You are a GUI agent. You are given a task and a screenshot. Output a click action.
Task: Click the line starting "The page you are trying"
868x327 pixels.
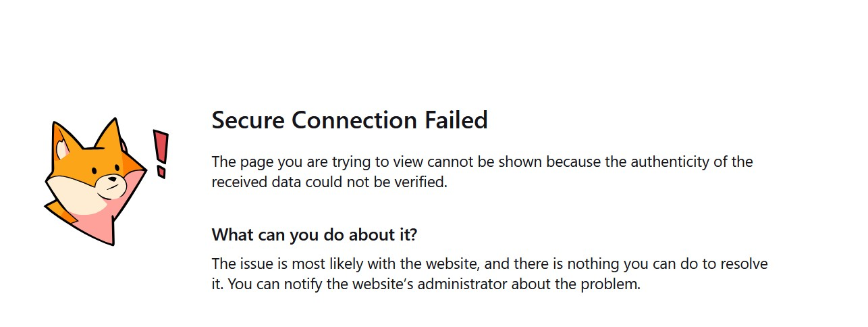482,162
